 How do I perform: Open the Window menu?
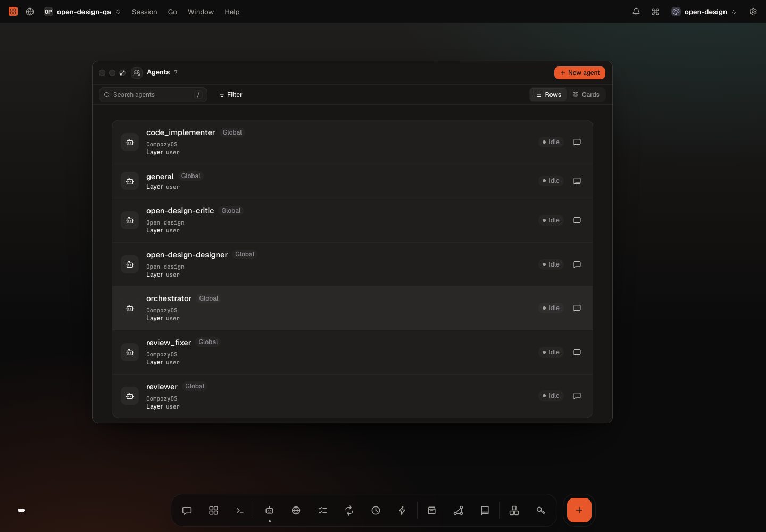201,12
